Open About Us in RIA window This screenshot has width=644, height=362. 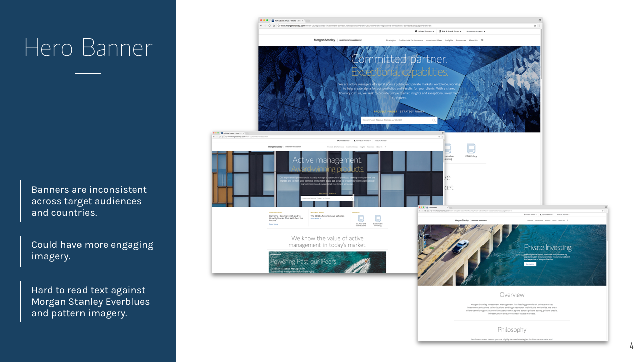point(473,40)
